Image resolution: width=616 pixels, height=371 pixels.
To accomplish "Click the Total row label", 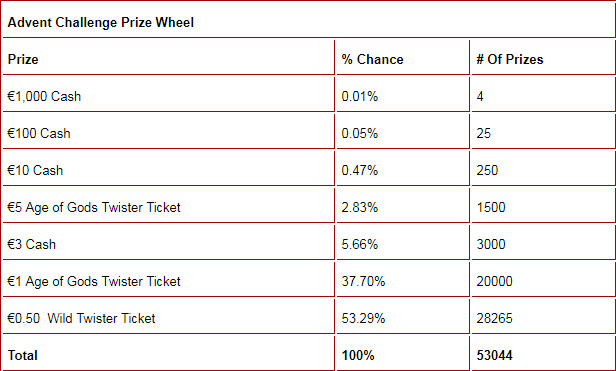I will 23,355.
